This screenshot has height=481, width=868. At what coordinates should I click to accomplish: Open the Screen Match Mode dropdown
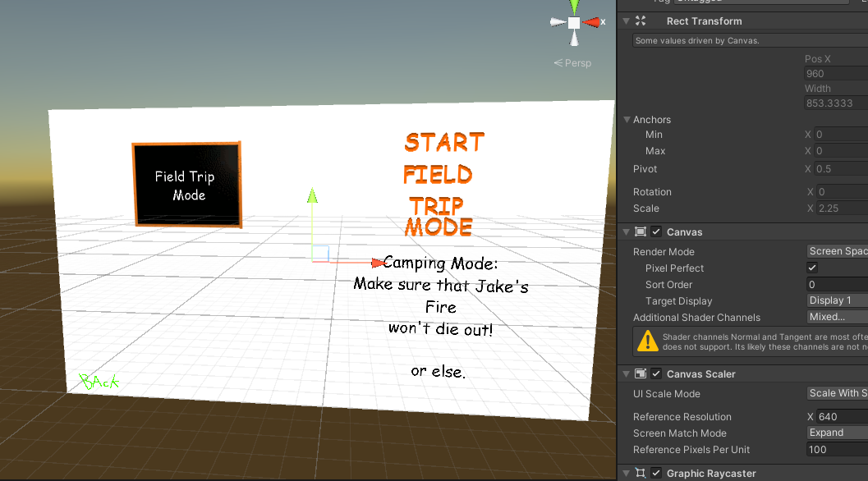(x=838, y=433)
